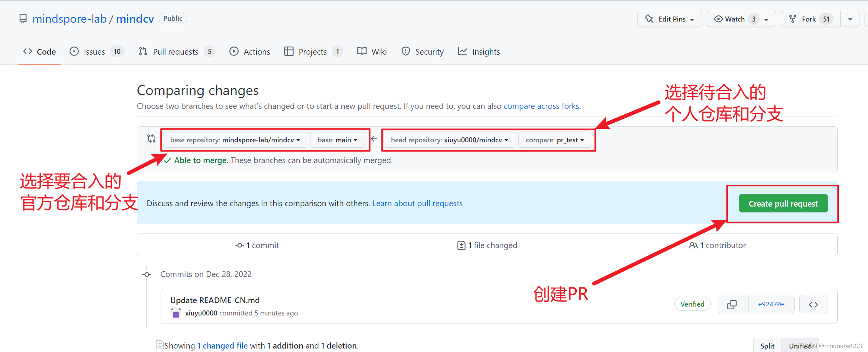Open the Wiki tab
868x352 pixels.
tap(372, 52)
